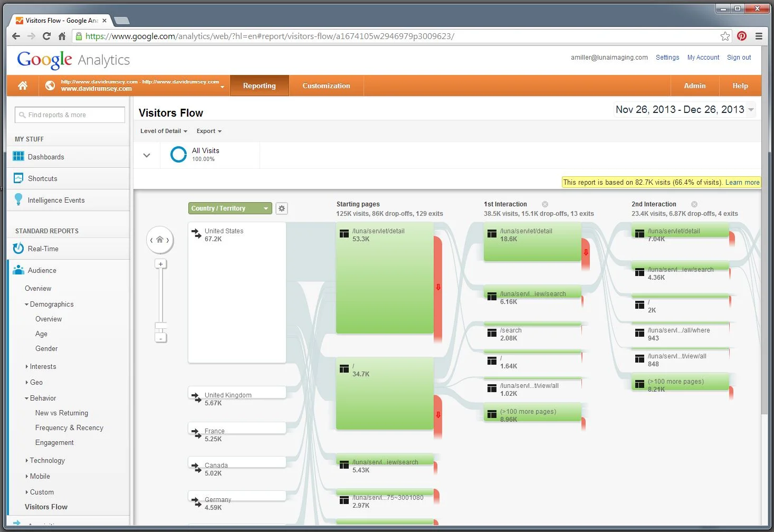Open the date range picker dropdown
774x532 pixels.
(685, 109)
